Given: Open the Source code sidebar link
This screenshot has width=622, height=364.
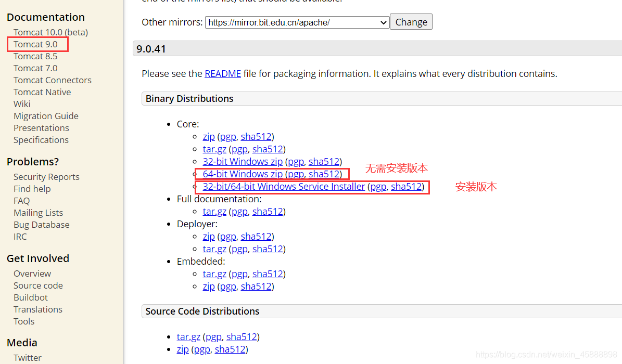Looking at the screenshot, I should pyautogui.click(x=38, y=285).
